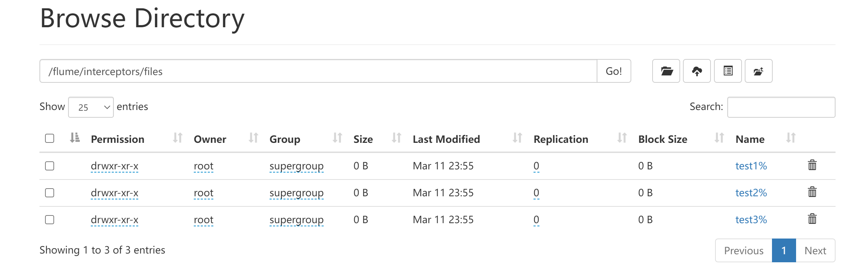Click the file list view icon
Screen dimensions: 868x271
pos(728,71)
